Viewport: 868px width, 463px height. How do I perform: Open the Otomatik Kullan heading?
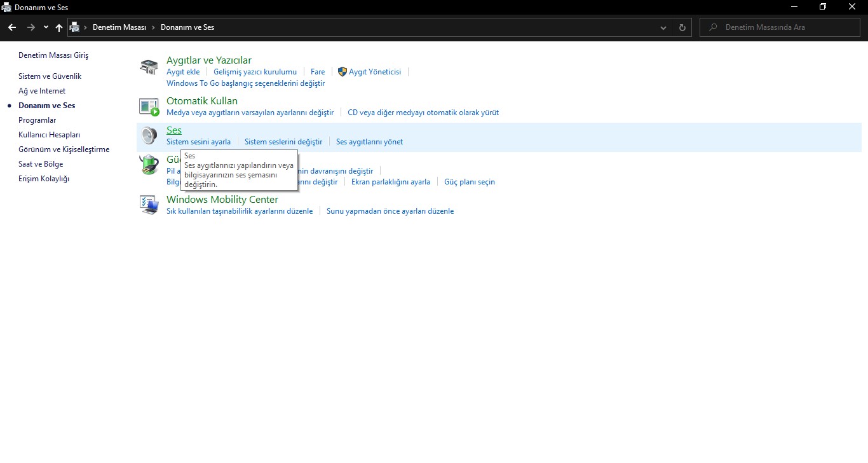[x=202, y=101]
